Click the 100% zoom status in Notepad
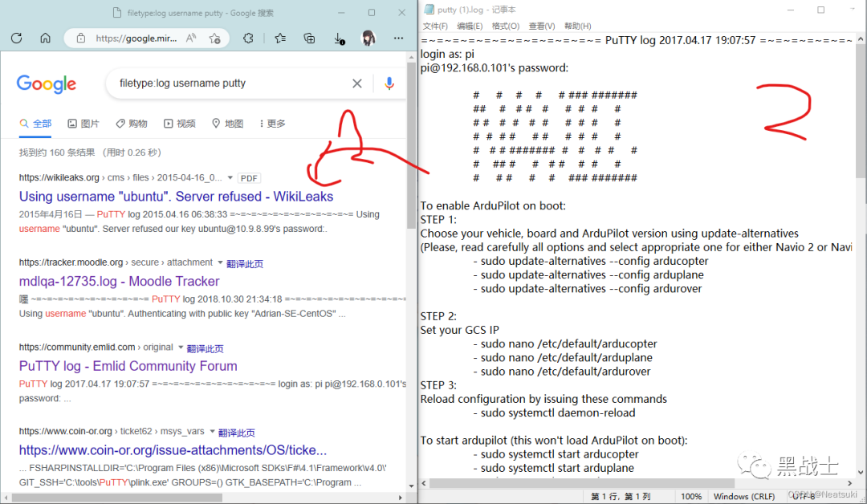 pos(691,496)
